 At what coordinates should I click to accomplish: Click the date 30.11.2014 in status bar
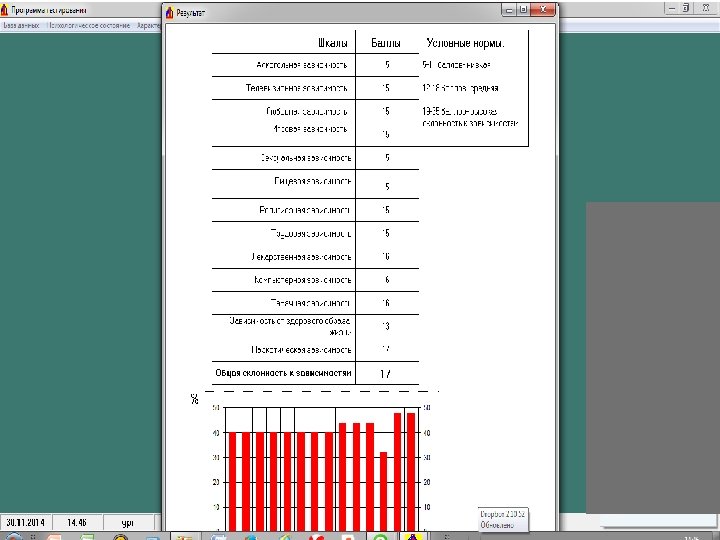tap(26, 523)
